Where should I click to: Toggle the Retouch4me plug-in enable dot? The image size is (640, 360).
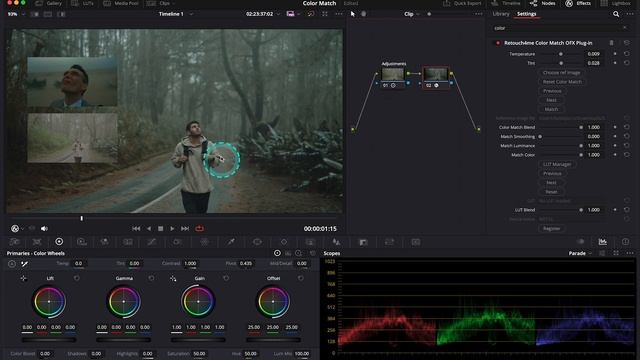498,43
